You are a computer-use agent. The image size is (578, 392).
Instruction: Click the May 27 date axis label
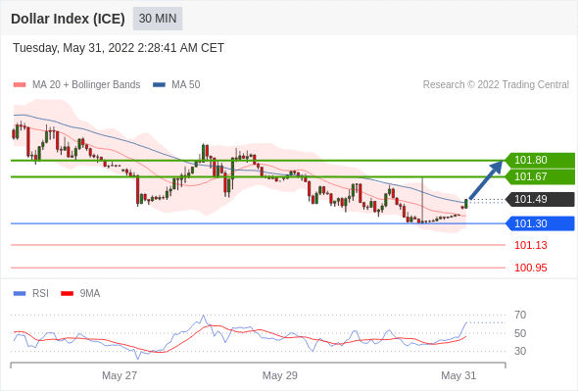pos(120,375)
